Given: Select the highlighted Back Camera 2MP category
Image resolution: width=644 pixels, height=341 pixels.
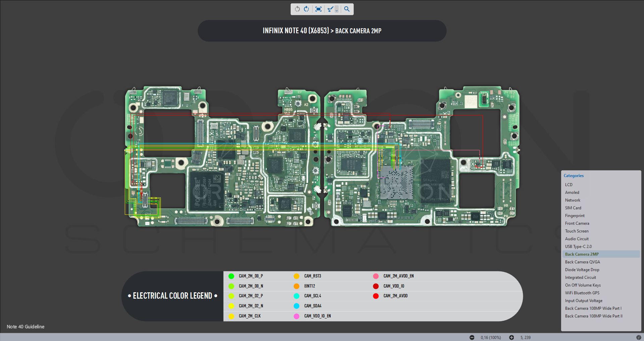Looking at the screenshot, I should (601, 254).
